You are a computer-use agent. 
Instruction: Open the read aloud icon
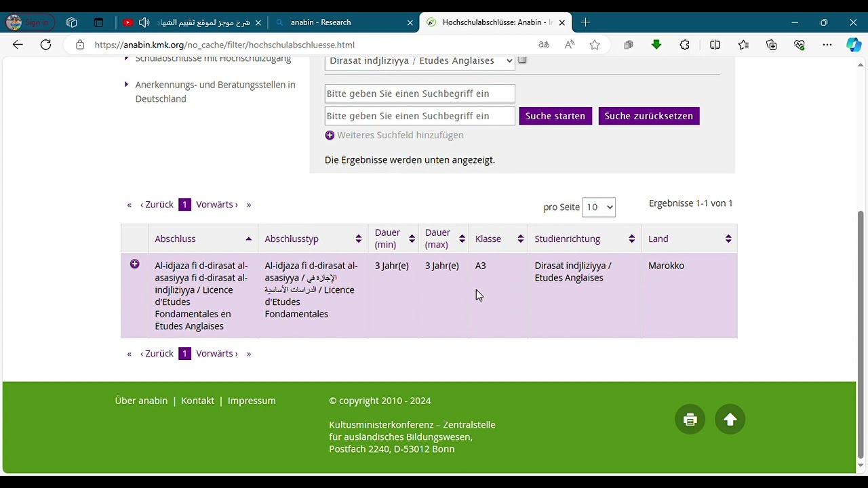pos(569,45)
